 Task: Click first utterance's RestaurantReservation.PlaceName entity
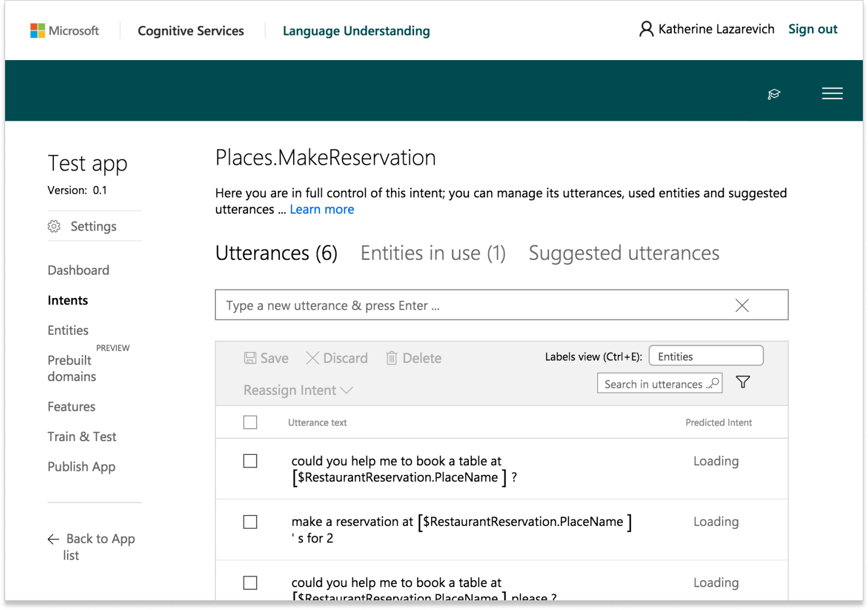click(400, 477)
